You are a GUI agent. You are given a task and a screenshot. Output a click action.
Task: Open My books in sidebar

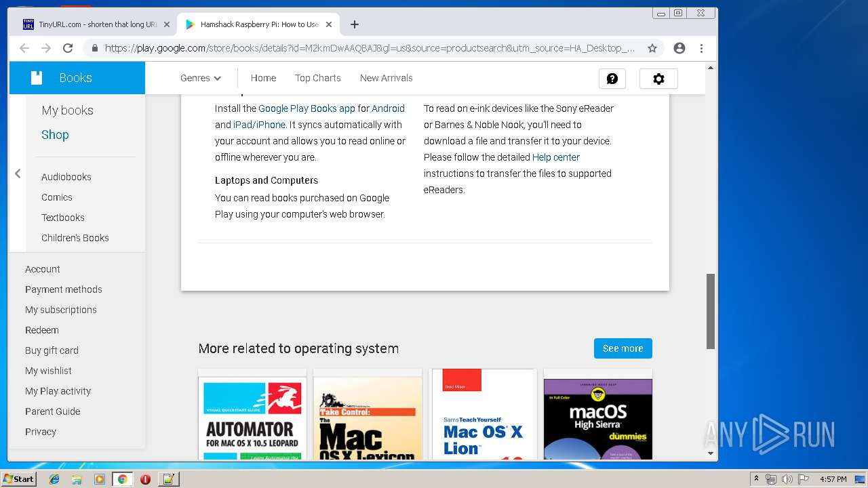(67, 110)
